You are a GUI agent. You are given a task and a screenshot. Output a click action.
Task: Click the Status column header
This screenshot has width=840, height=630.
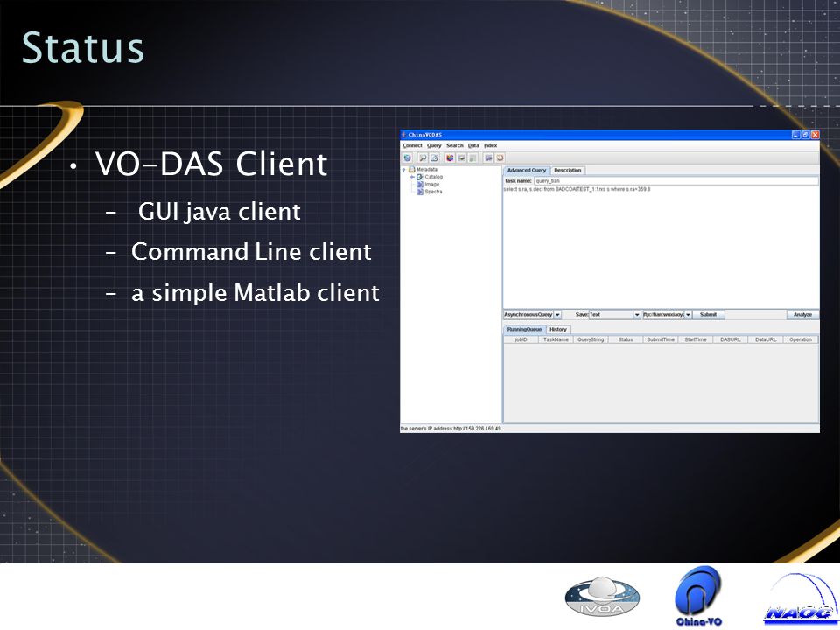pyautogui.click(x=626, y=339)
